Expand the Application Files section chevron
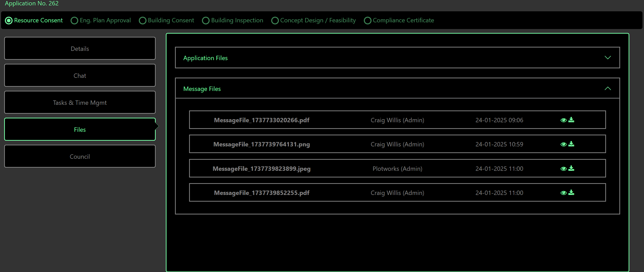 tap(608, 58)
